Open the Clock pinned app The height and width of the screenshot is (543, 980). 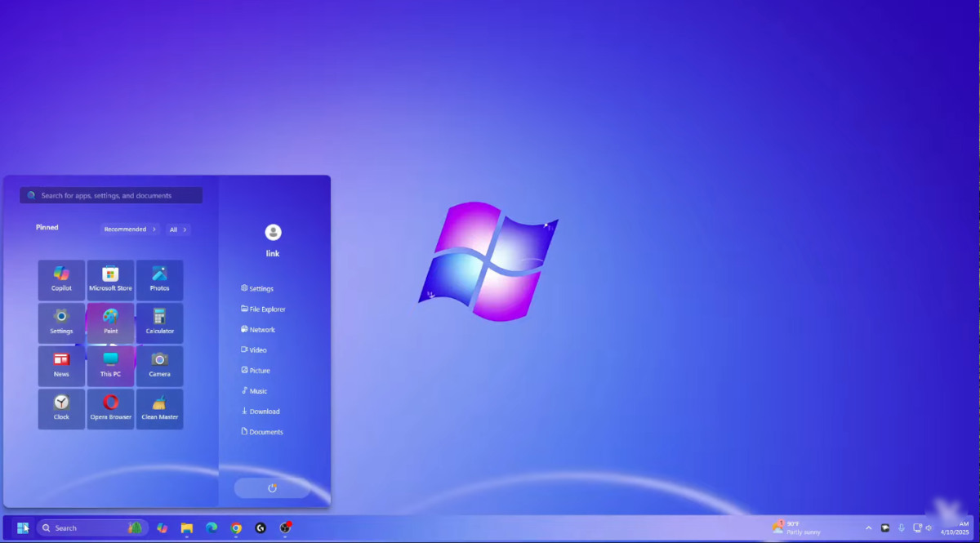pyautogui.click(x=61, y=409)
